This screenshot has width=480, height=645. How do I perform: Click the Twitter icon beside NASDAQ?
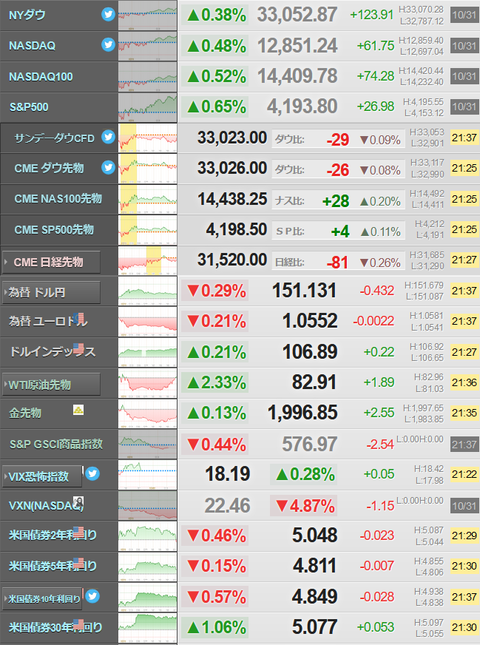tap(108, 45)
